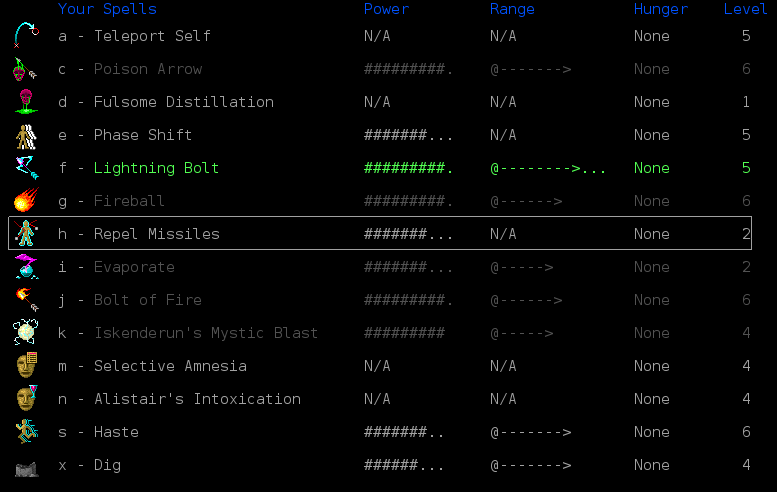
Task: Click the Bolt of Fire icon
Action: [x=26, y=300]
